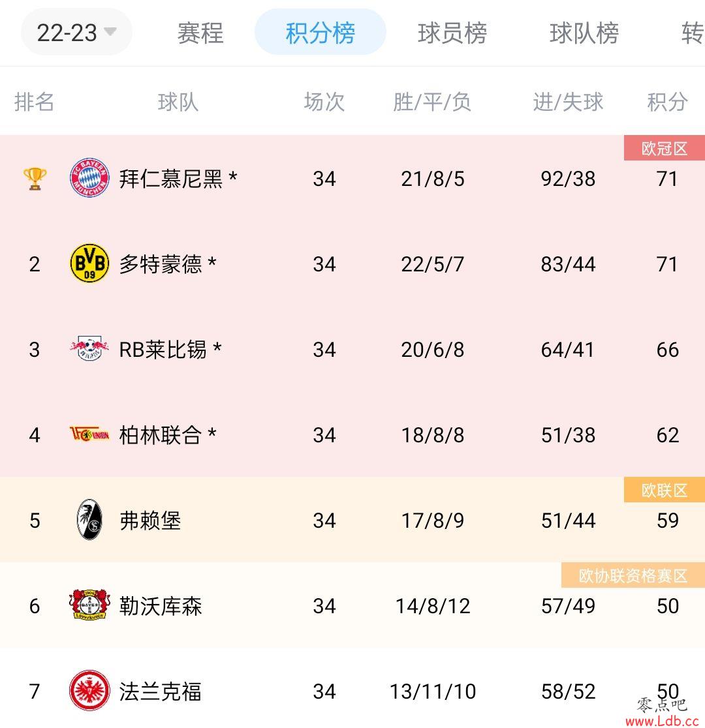Image resolution: width=705 pixels, height=728 pixels.
Task: Click the 欧联区 zone label
Action: coord(664,490)
